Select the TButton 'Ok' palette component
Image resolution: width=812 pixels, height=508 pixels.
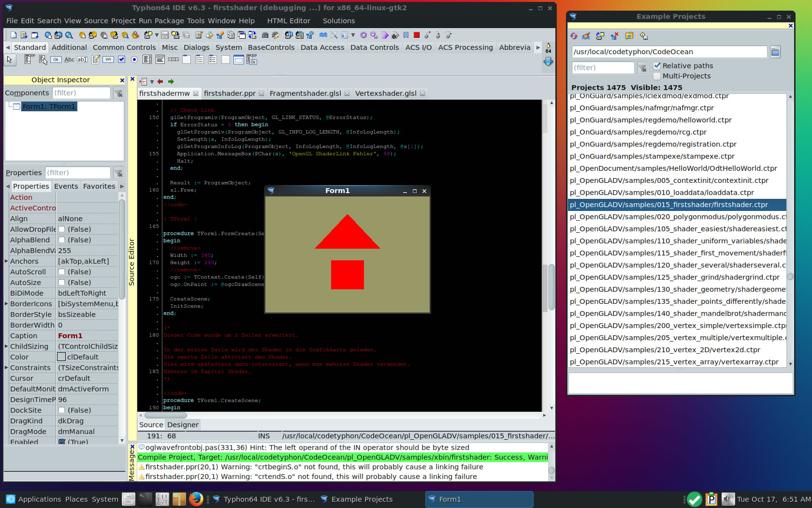point(56,60)
